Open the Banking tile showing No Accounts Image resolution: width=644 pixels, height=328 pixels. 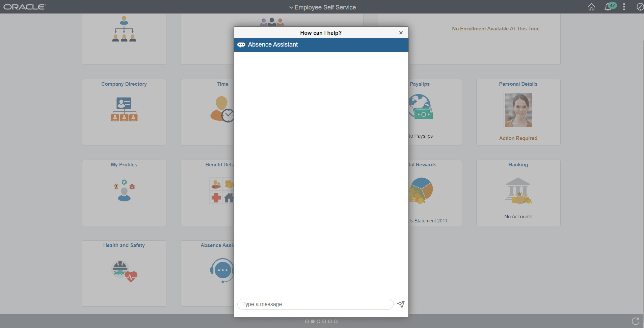pyautogui.click(x=518, y=193)
